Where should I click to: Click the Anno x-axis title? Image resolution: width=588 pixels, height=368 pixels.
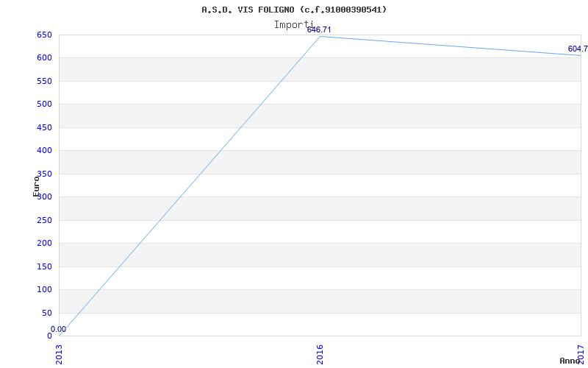(x=570, y=361)
